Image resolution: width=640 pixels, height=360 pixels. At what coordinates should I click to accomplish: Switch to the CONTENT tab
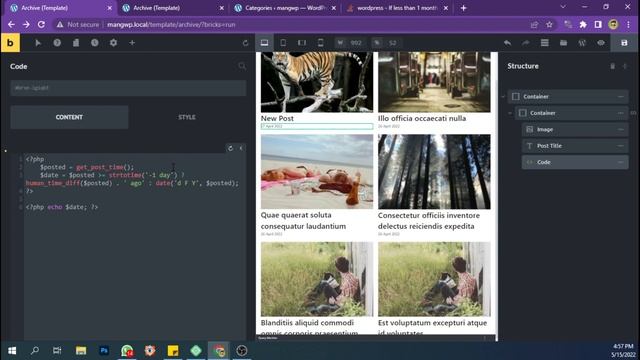click(x=69, y=117)
